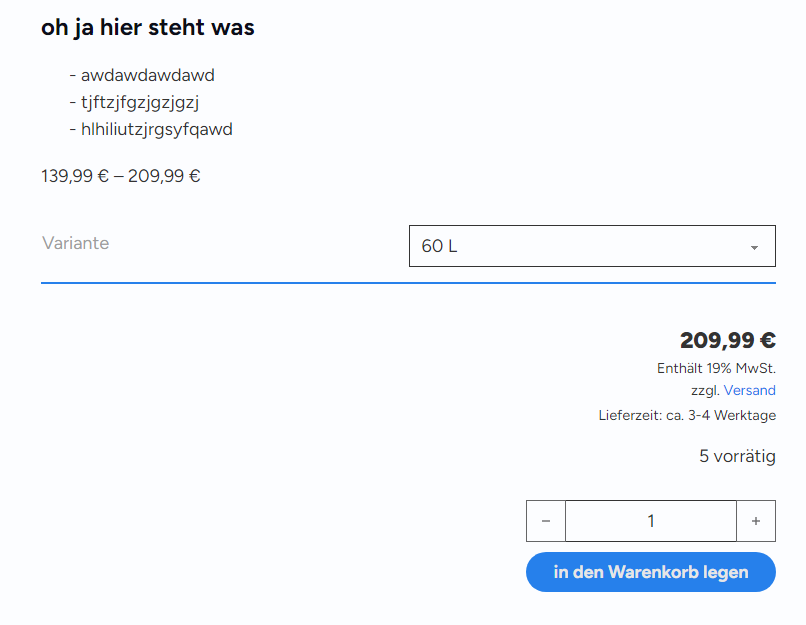This screenshot has width=806, height=625.
Task: Increase quantity with the plus button
Action: (x=756, y=521)
